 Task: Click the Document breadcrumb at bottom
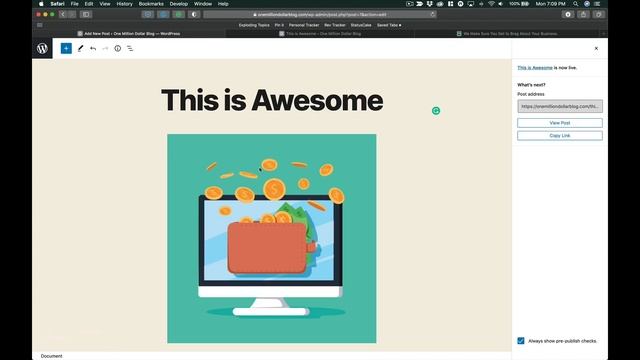point(51,356)
